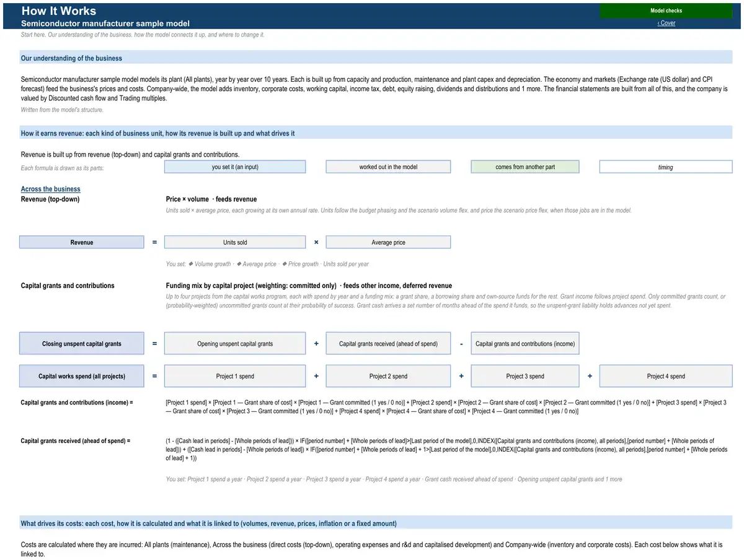Select the Capital works spend (all projects) box
Screen dimensions: 744x560
point(82,376)
